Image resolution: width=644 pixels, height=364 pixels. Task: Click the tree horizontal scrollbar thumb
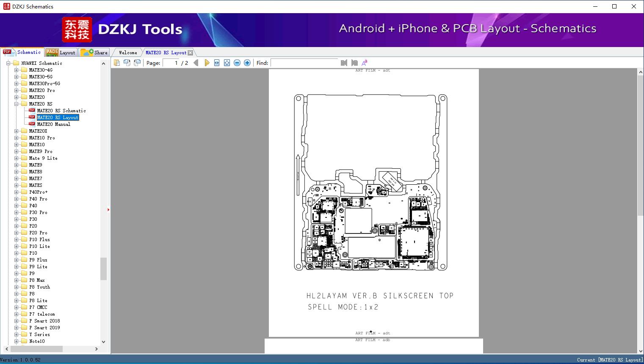point(36,349)
